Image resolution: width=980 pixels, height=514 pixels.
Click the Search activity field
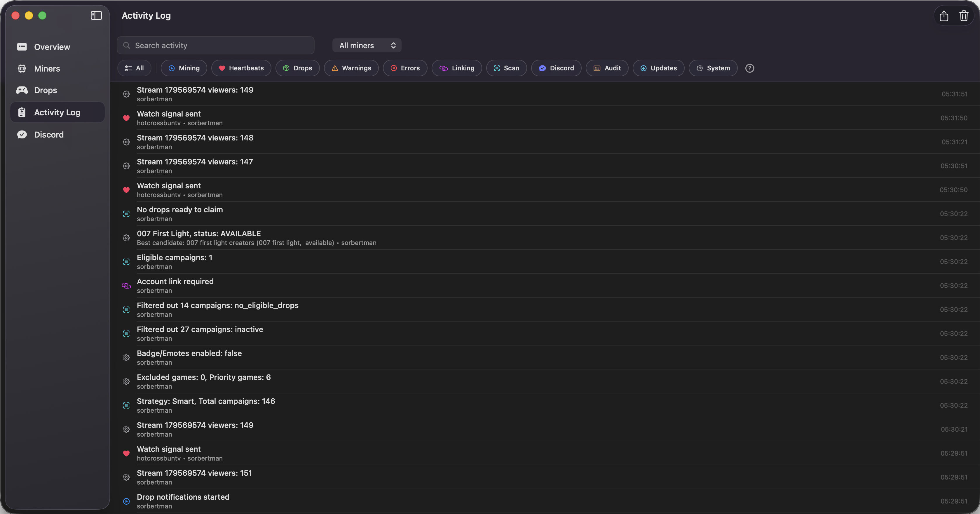[x=216, y=45]
